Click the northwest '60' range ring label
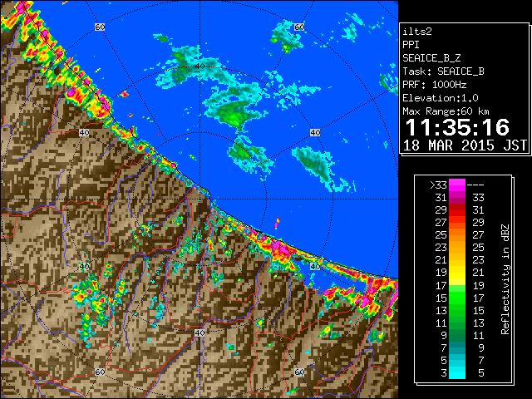532x399 pixels. [x=100, y=27]
